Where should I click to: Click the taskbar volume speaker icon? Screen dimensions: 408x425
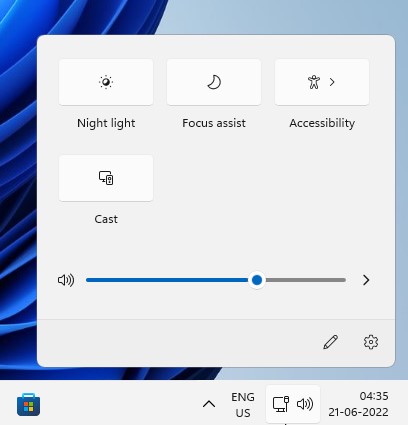click(305, 404)
